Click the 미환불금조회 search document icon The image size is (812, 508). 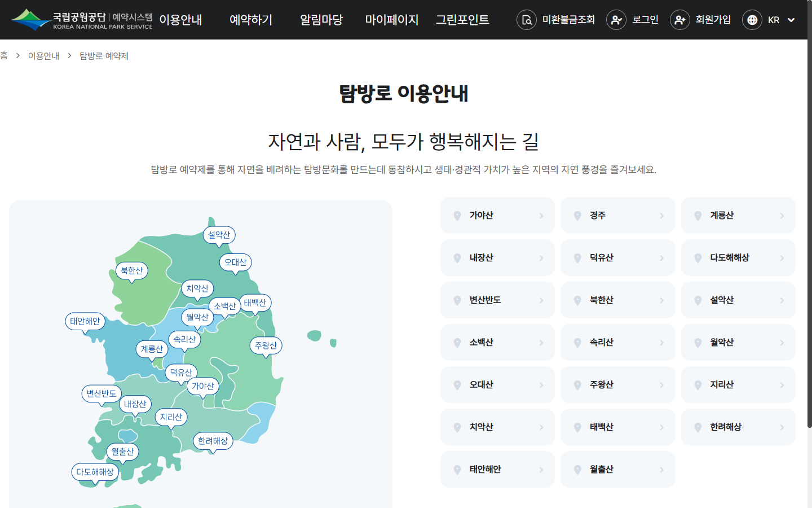(x=527, y=20)
